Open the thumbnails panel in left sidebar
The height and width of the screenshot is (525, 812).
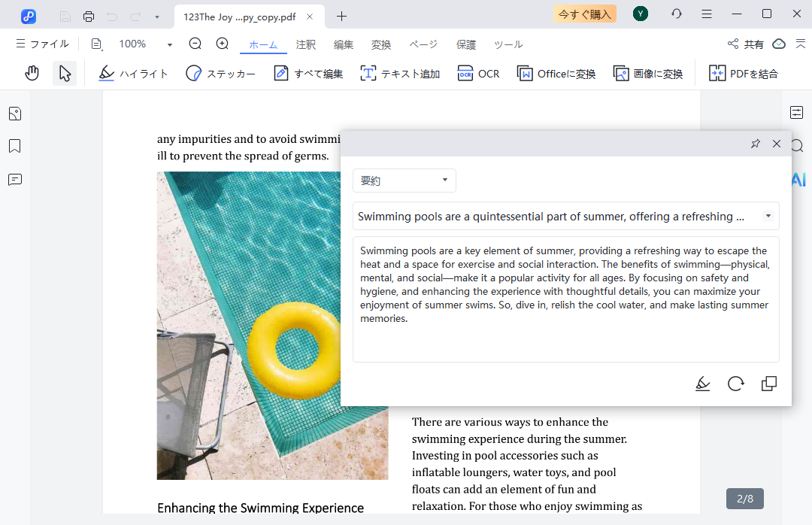[15, 114]
